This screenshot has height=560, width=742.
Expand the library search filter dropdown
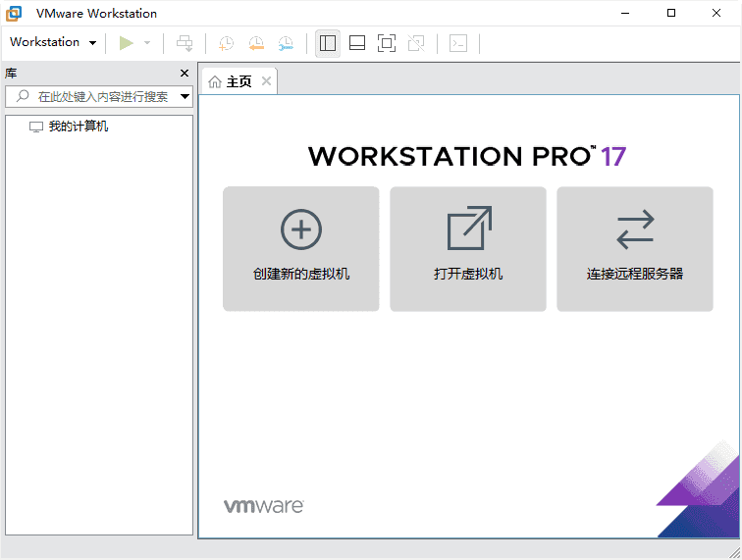pos(185,97)
